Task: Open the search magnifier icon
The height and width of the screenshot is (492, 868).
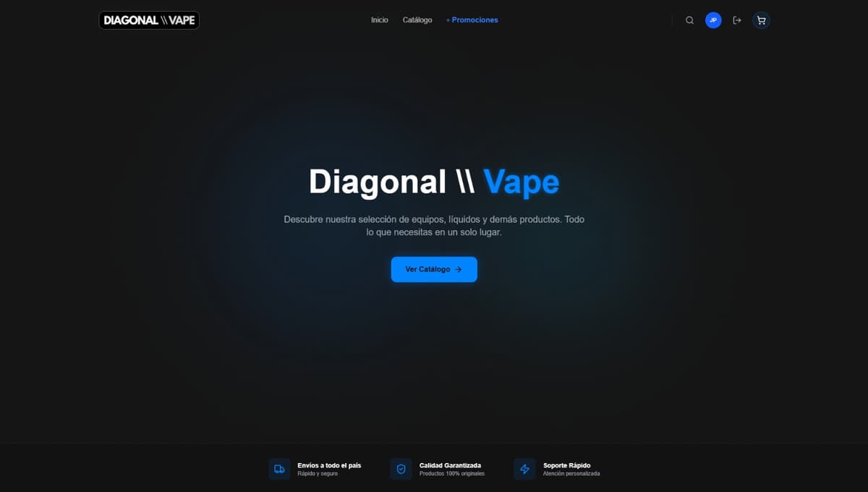Action: tap(689, 20)
